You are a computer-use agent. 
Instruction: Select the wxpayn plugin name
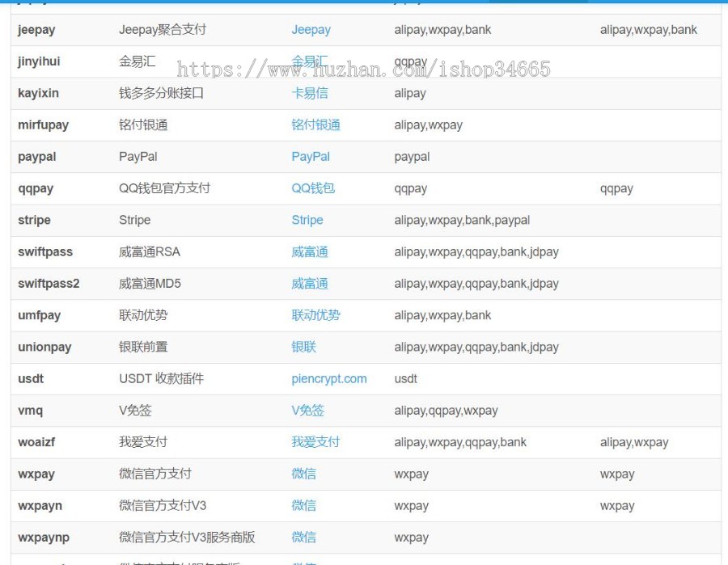[x=40, y=506]
